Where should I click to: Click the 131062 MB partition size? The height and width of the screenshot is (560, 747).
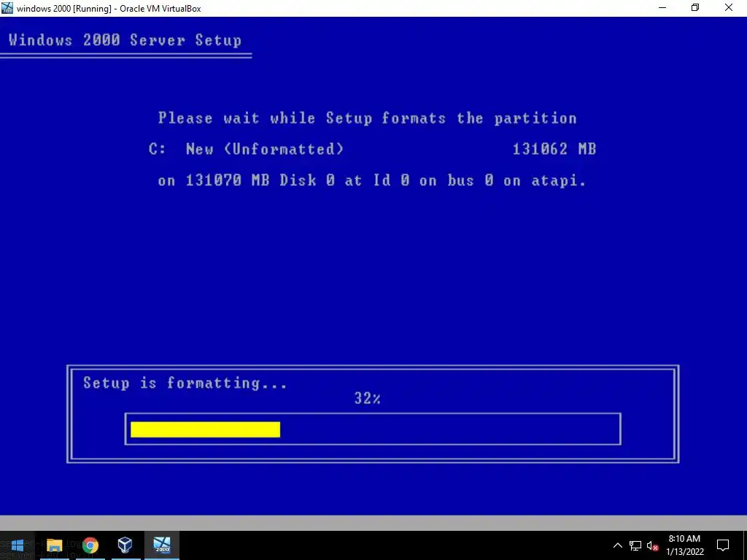click(x=554, y=149)
